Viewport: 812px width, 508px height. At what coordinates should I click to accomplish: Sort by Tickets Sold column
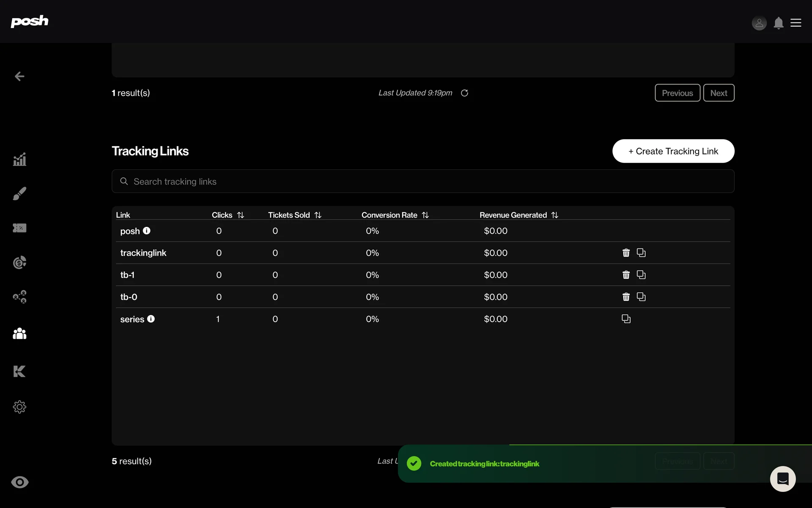click(318, 215)
